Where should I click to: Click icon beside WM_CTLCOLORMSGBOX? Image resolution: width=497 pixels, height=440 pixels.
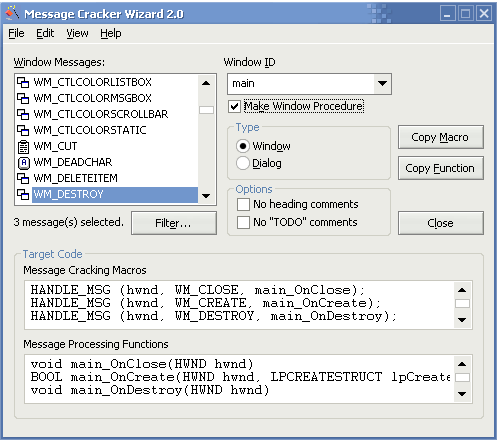(x=23, y=98)
